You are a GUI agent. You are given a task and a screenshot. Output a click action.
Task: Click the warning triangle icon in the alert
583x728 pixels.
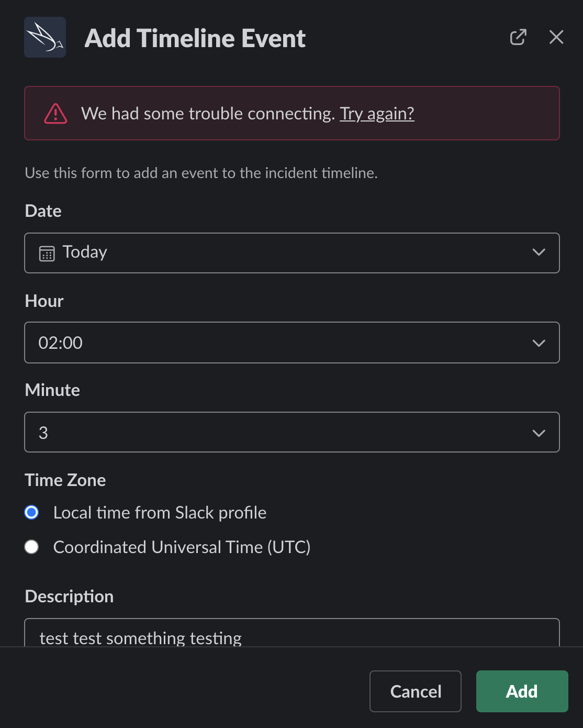(x=56, y=113)
